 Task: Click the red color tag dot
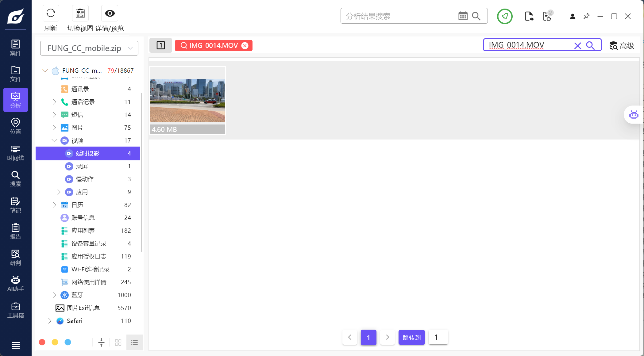click(42, 342)
